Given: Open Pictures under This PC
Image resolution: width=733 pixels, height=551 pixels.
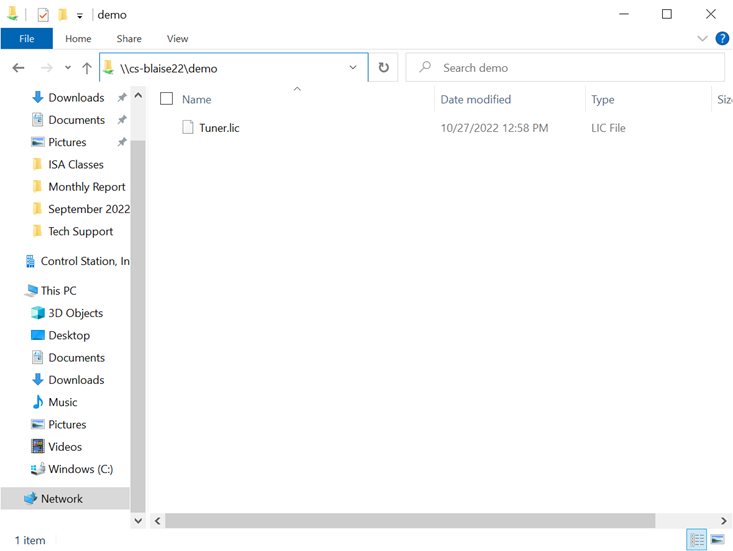Looking at the screenshot, I should point(67,425).
